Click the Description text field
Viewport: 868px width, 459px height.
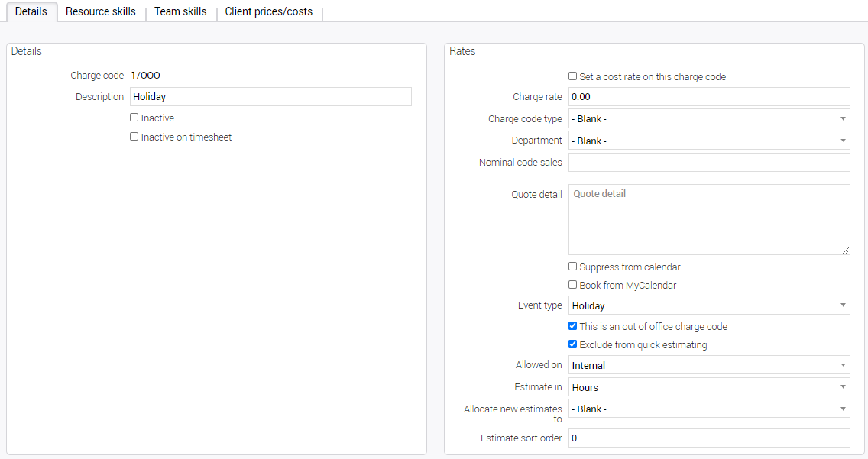(x=270, y=96)
